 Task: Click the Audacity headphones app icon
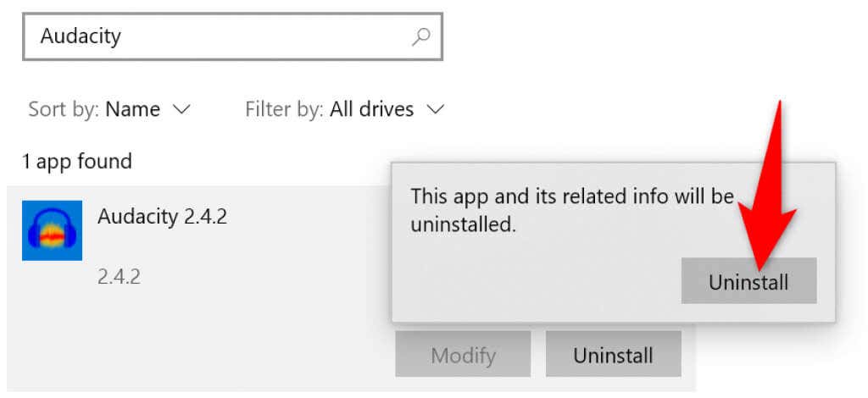[52, 230]
